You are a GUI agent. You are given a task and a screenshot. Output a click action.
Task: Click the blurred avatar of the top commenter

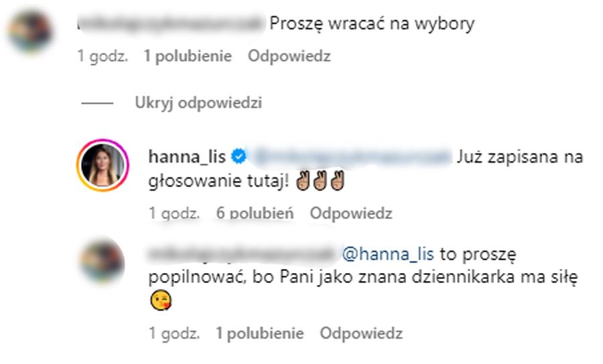click(x=30, y=31)
